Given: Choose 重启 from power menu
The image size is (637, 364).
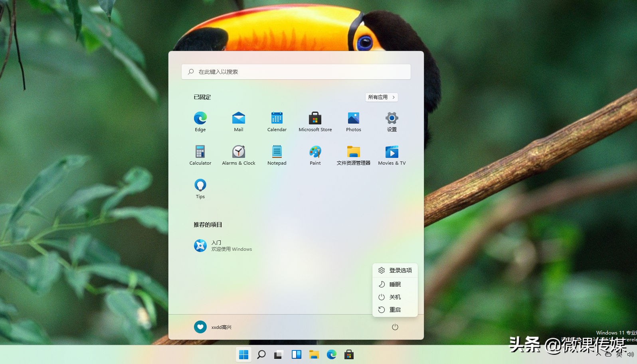Looking at the screenshot, I should tap(395, 310).
